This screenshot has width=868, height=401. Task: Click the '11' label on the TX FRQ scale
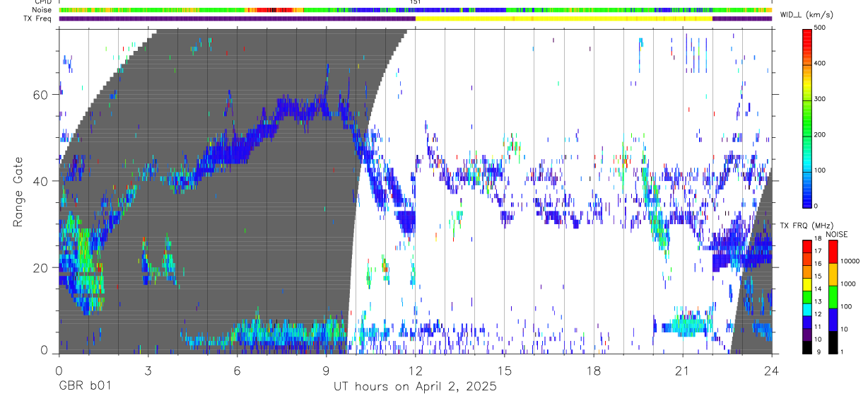coord(819,328)
